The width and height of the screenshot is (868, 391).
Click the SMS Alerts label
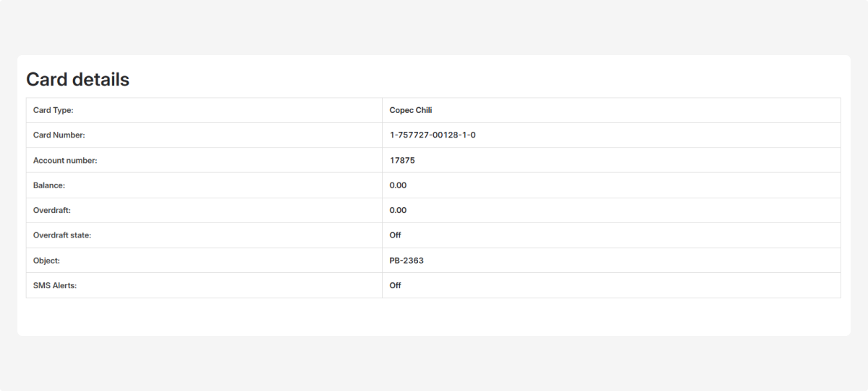(x=55, y=285)
